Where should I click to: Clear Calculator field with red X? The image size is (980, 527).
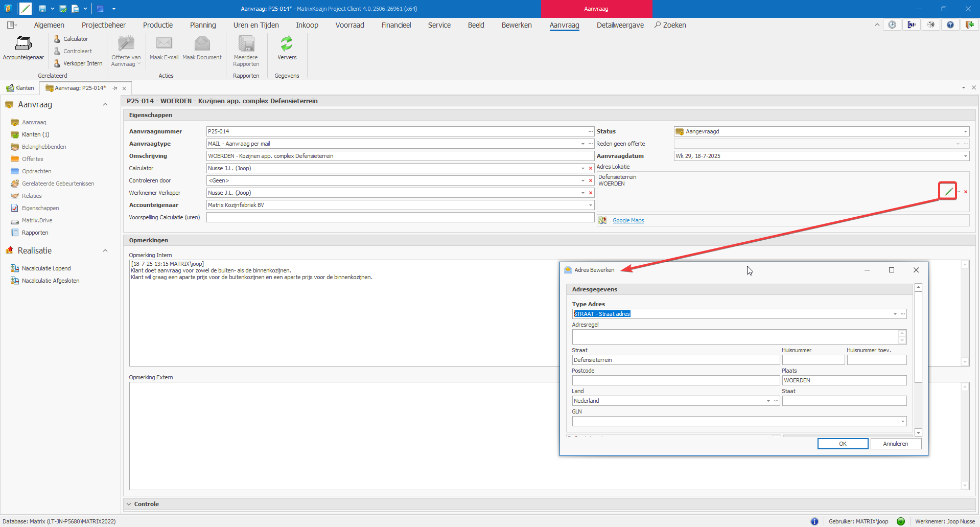(591, 168)
